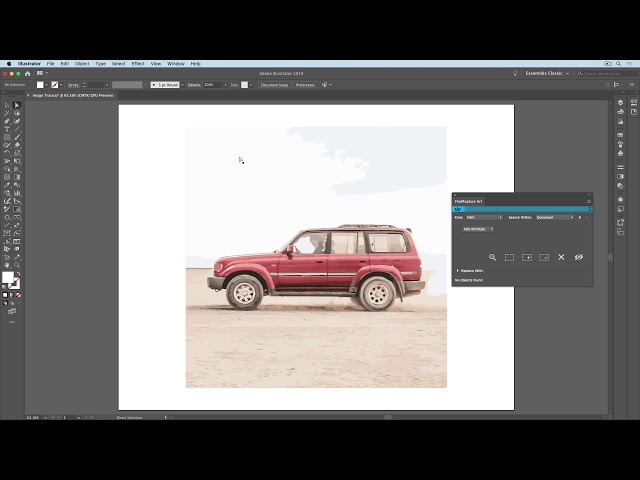Viewport: 640px width, 480px height.
Task: Reset default fill and stroke
Action: 5,287
